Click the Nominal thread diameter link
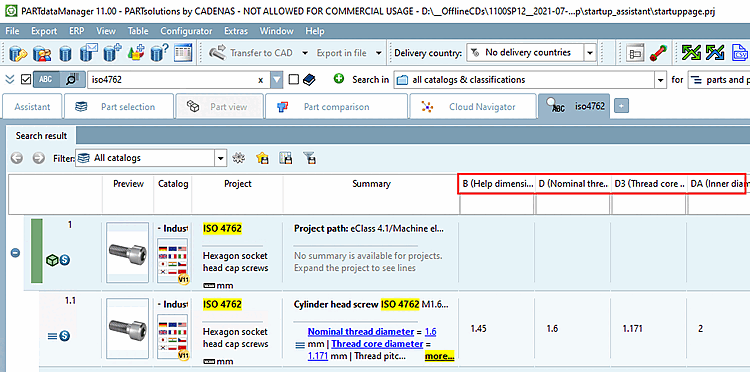750x372 pixels. coord(361,331)
